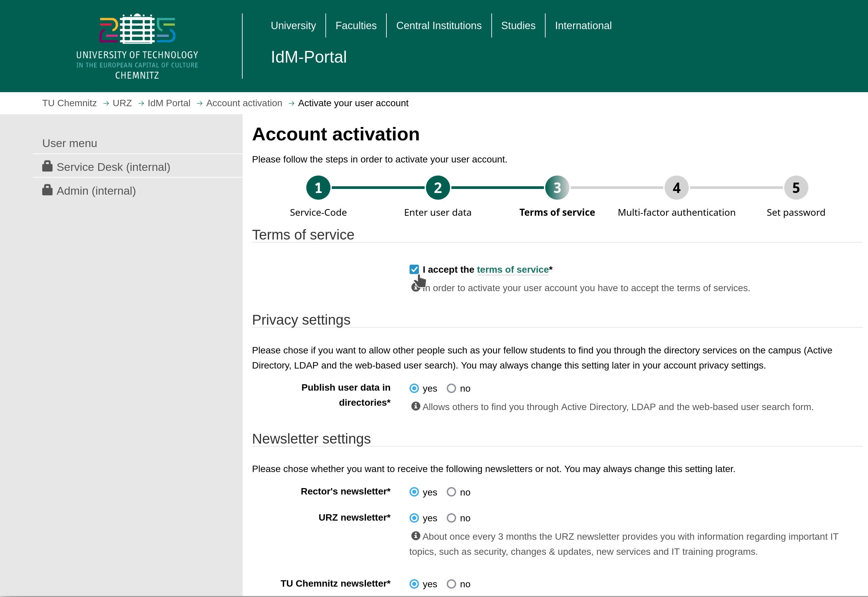Open Service Desk (internal) from the user menu
The height and width of the screenshot is (597, 868).
tap(113, 167)
